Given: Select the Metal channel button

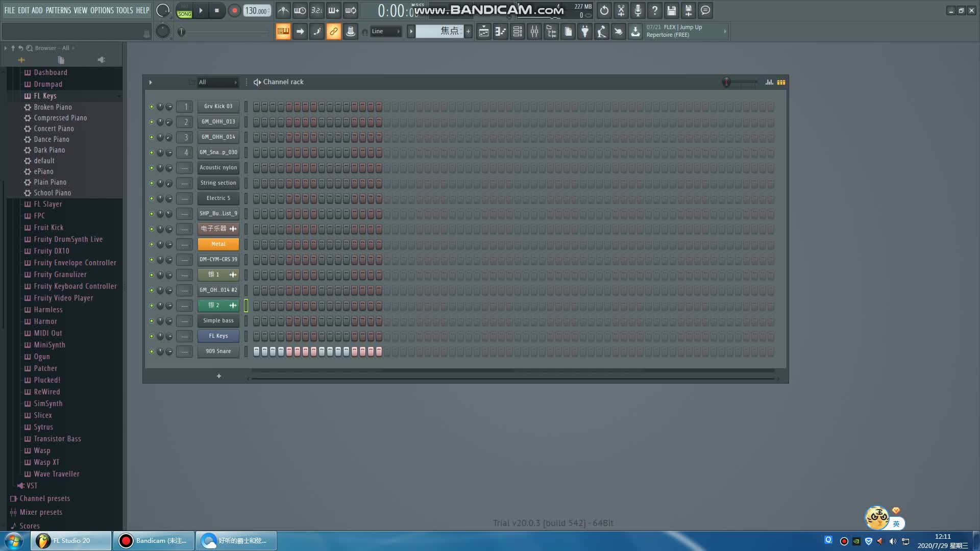Looking at the screenshot, I should click(x=218, y=244).
